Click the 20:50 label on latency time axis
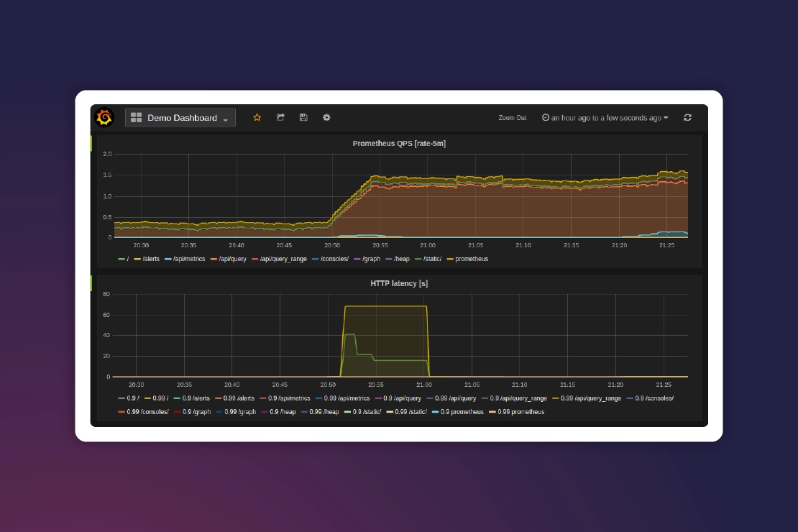798x532 pixels. 328,385
